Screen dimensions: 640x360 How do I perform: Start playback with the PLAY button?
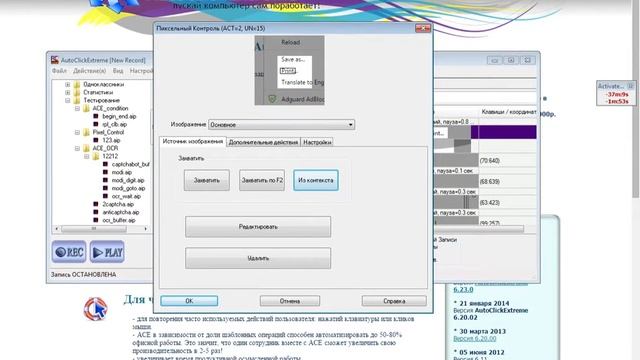pos(107,252)
